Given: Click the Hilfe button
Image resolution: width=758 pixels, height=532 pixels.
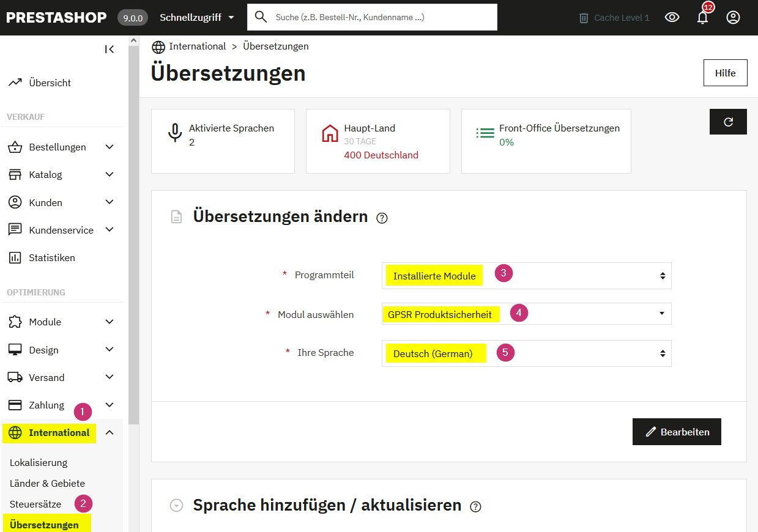Looking at the screenshot, I should point(725,73).
